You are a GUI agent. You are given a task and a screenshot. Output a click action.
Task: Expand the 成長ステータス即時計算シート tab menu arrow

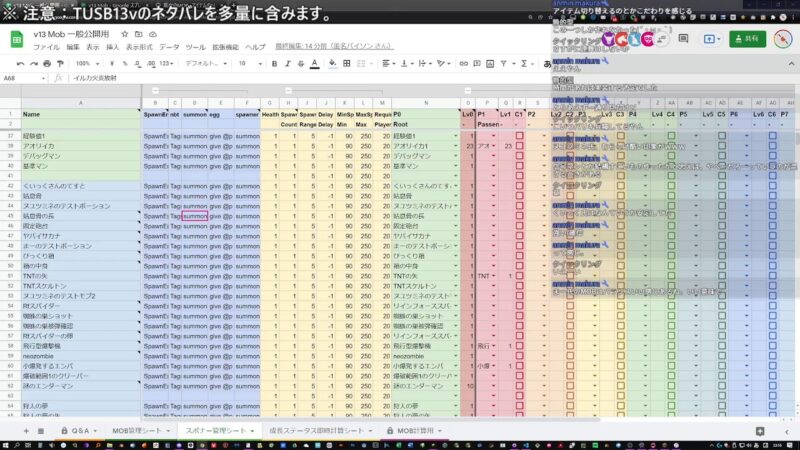[371, 430]
